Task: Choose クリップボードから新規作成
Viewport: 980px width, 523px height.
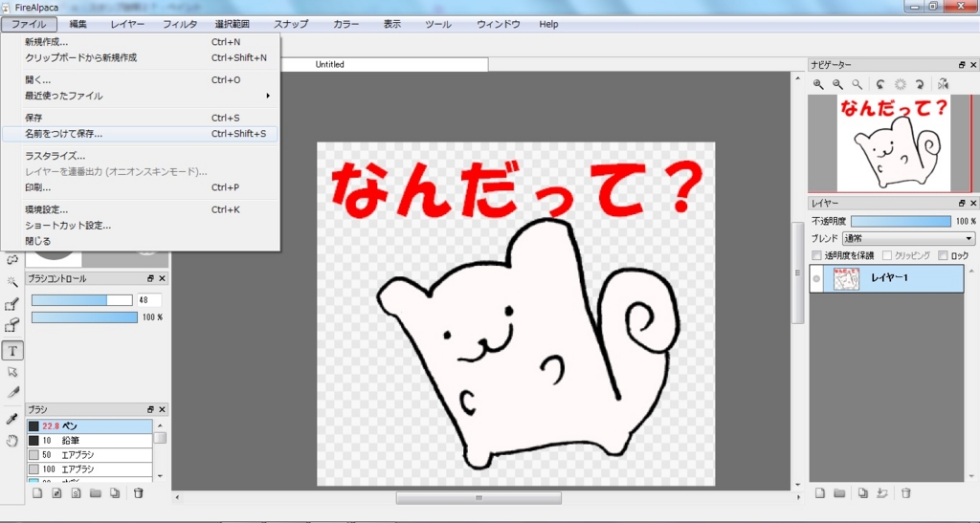Action: [140, 57]
